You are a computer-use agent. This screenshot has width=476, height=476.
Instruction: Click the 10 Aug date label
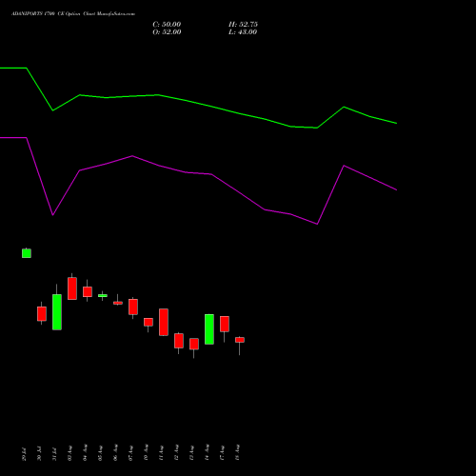146,453
